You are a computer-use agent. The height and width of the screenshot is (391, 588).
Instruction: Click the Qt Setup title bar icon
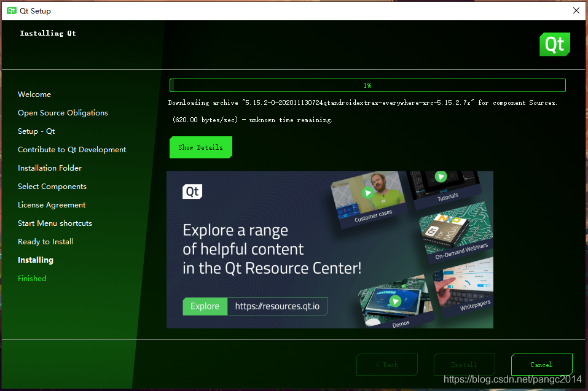pyautogui.click(x=11, y=10)
